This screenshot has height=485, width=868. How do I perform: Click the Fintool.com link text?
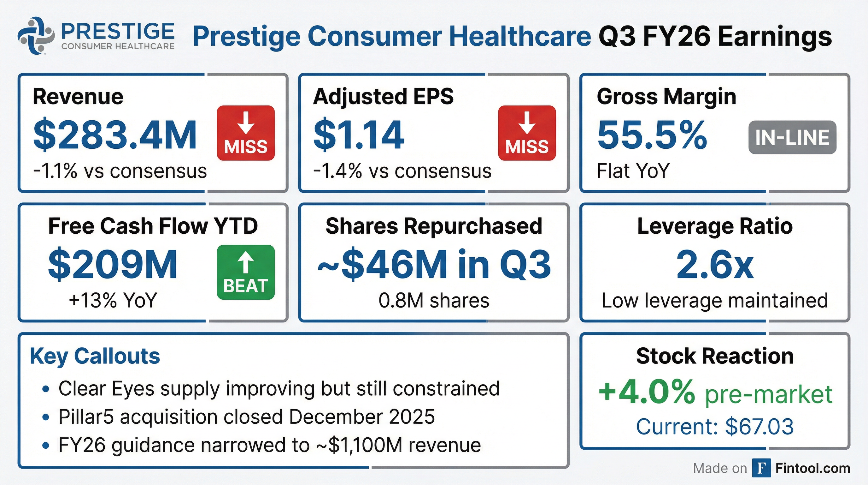pyautogui.click(x=813, y=468)
